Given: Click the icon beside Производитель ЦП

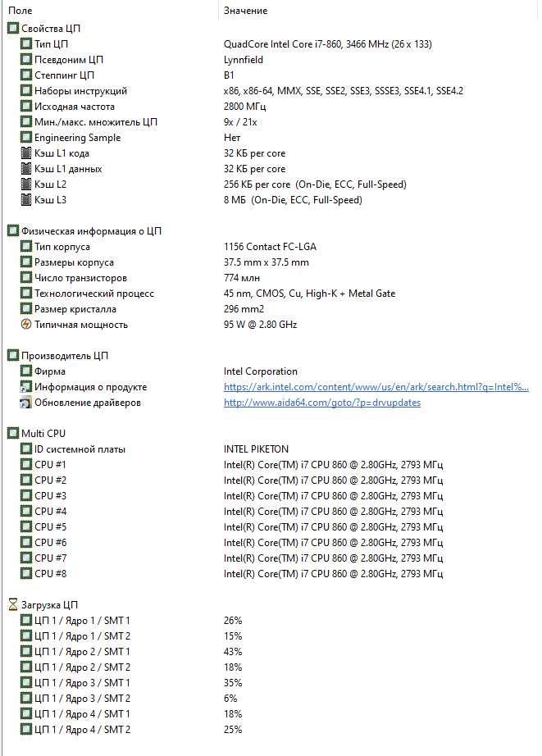Looking at the screenshot, I should pos(13,356).
